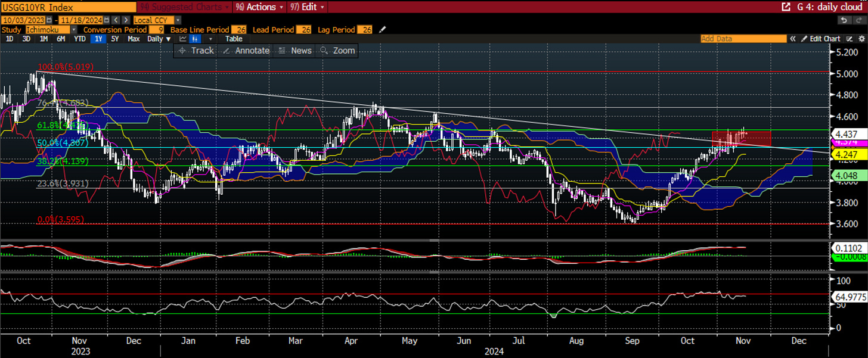Image resolution: width=868 pixels, height=358 pixels.
Task: Click the Edit Chart button
Action: coord(820,39)
